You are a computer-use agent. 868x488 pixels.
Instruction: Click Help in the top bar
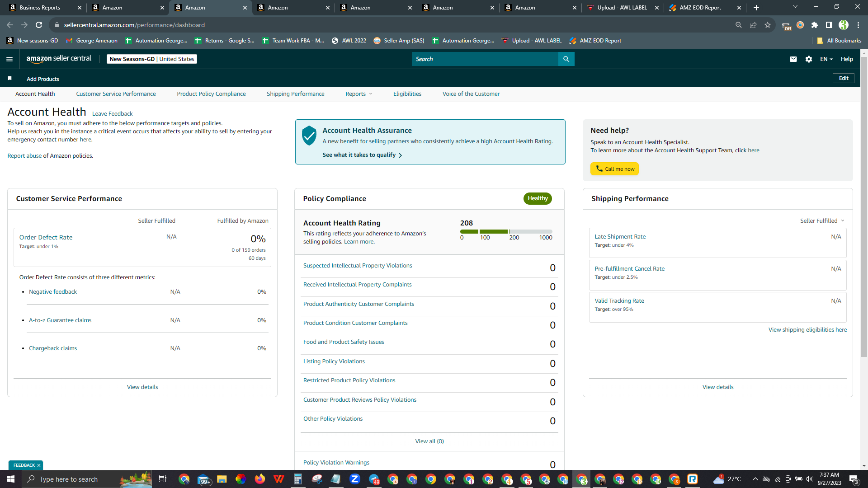point(847,59)
